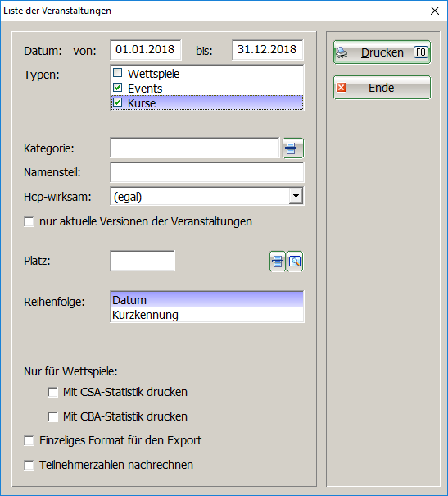Uncheck the Kurse type checkbox
This screenshot has height=496, width=448.
pyautogui.click(x=118, y=102)
